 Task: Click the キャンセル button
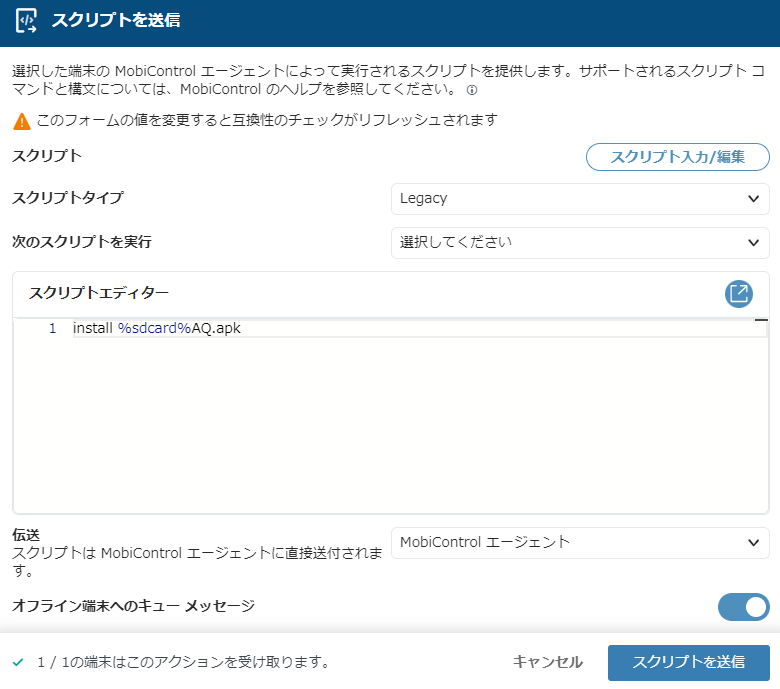[548, 662]
